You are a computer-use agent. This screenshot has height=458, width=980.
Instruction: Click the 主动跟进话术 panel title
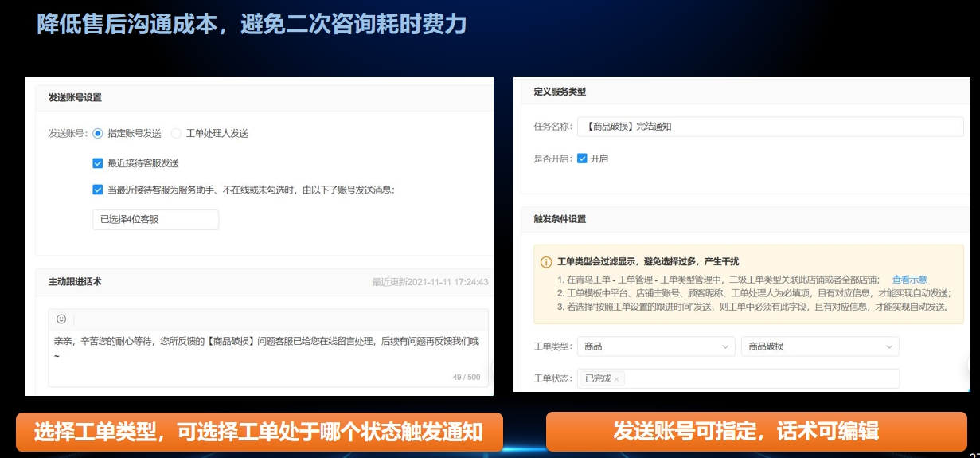point(75,282)
